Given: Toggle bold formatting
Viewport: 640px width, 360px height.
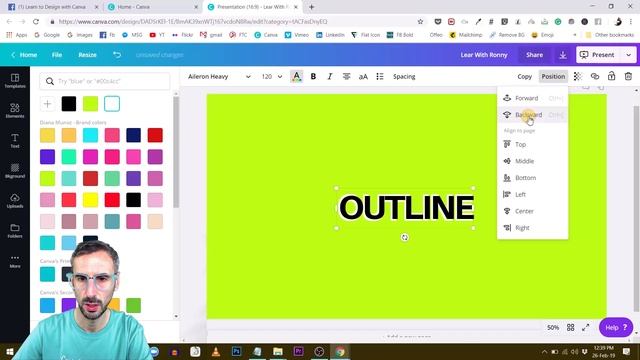Looking at the screenshot, I should [313, 76].
